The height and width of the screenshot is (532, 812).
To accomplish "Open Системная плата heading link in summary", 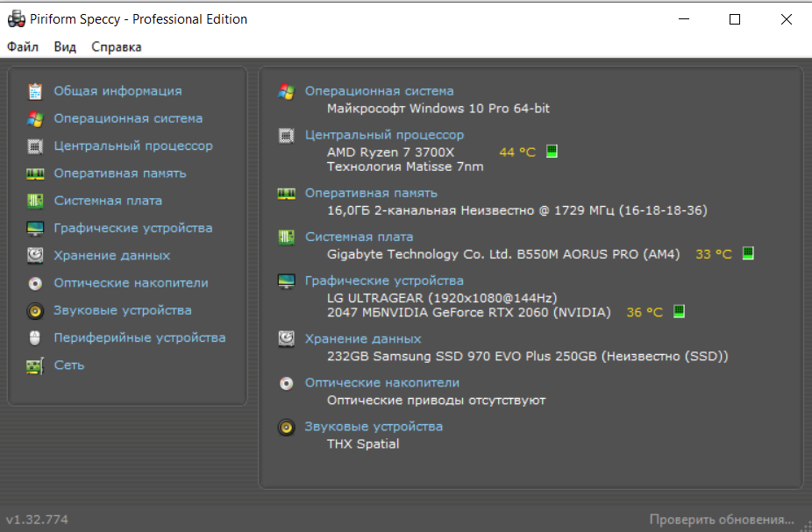I will tap(359, 237).
